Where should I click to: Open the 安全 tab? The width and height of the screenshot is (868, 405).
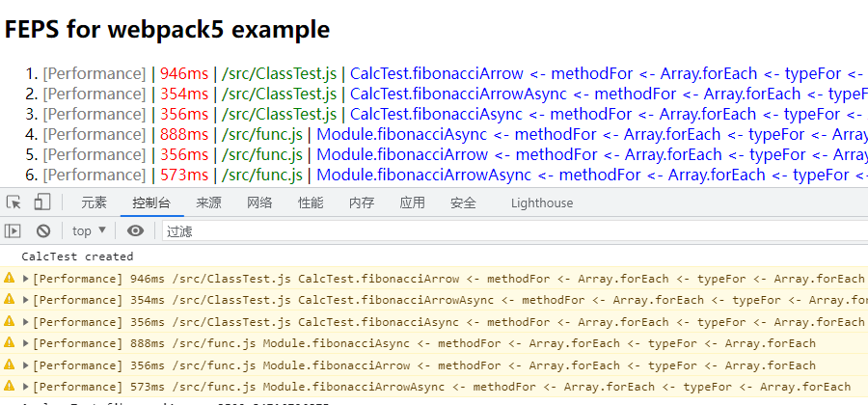[463, 203]
